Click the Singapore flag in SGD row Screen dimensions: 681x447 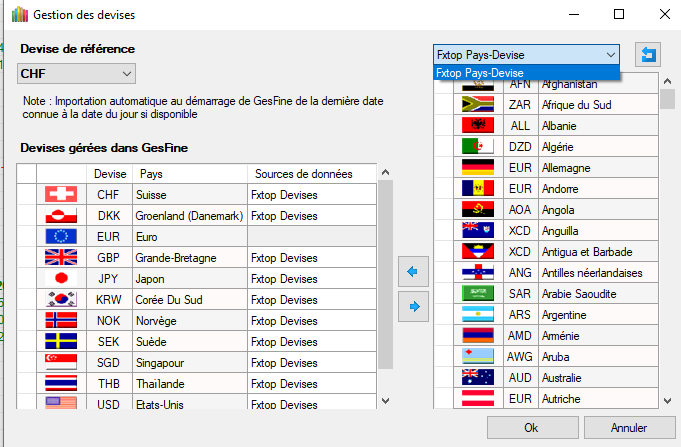(61, 362)
